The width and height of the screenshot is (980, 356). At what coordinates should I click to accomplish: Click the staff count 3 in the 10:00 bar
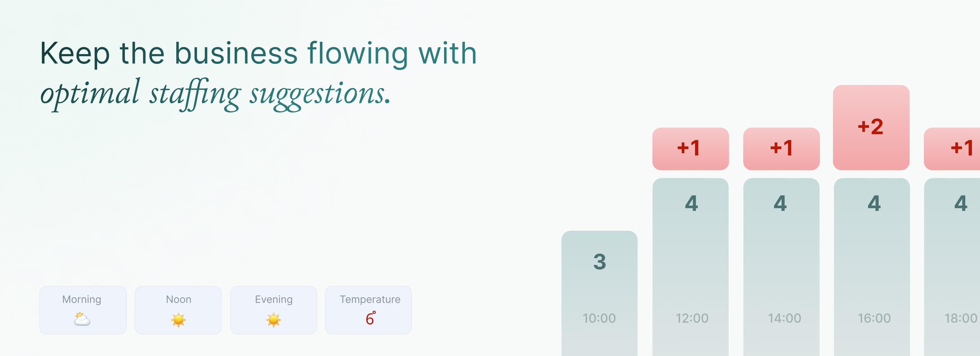click(599, 262)
